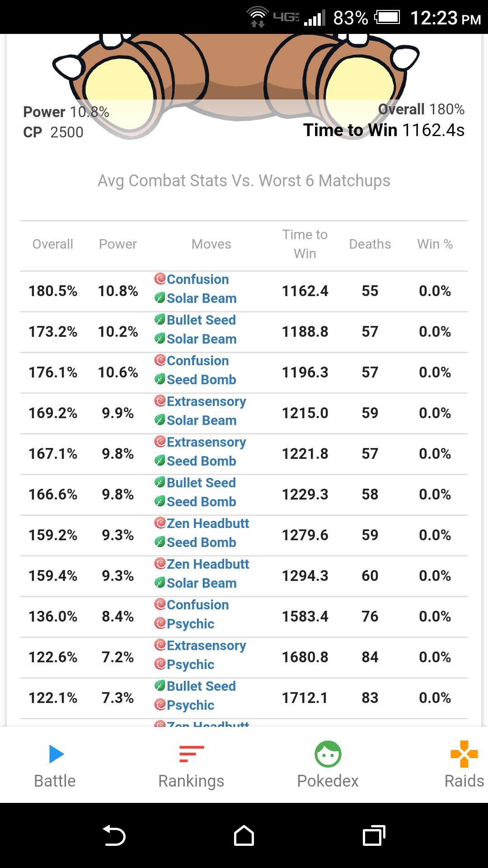Tap the Pokedex face icon
This screenshot has height=868, width=488.
pos(328,754)
